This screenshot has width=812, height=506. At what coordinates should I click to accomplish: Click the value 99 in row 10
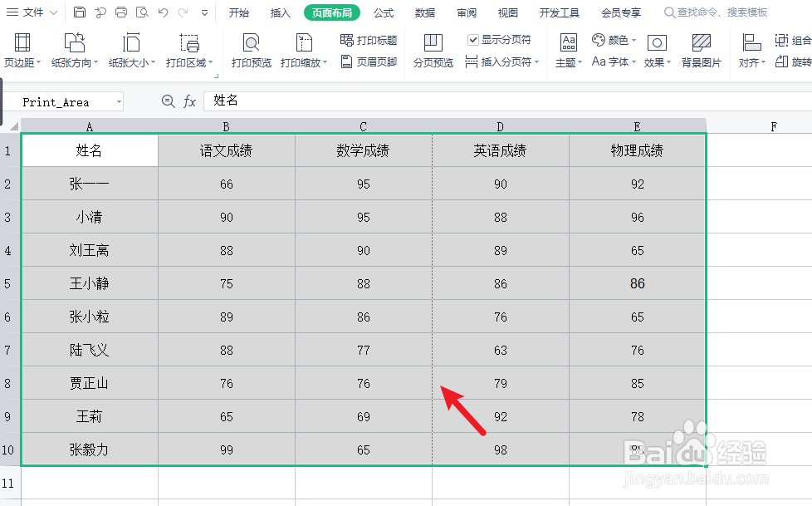pyautogui.click(x=227, y=450)
